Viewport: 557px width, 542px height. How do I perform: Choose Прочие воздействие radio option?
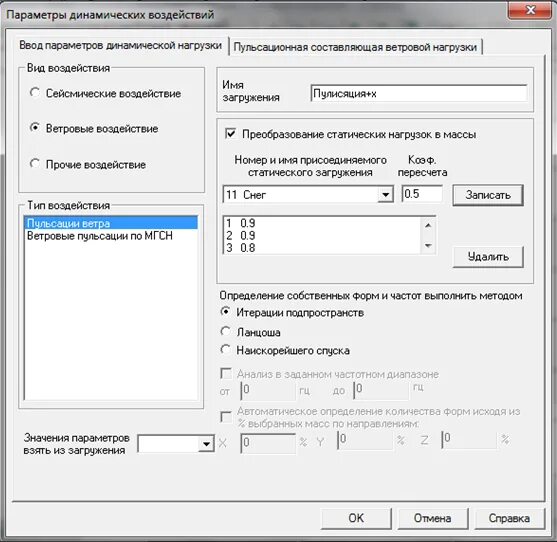pyautogui.click(x=35, y=164)
